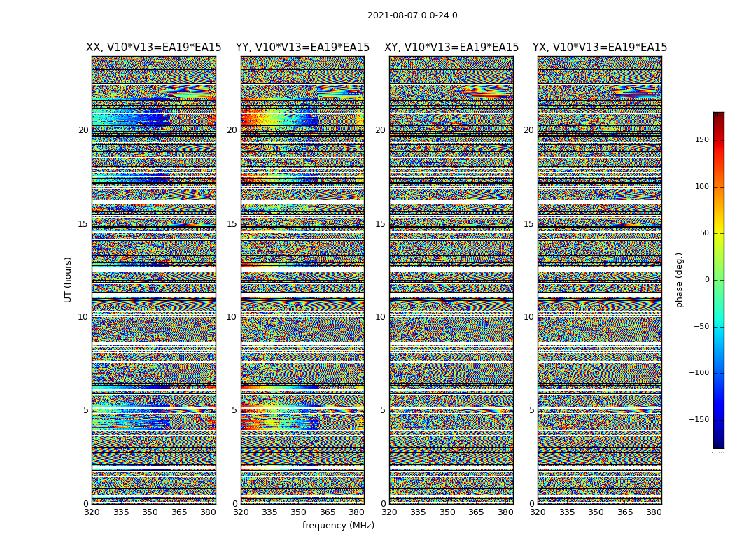The image size is (735, 560).
Task: Click inside the YX polarization phase plot
Action: click(x=599, y=280)
